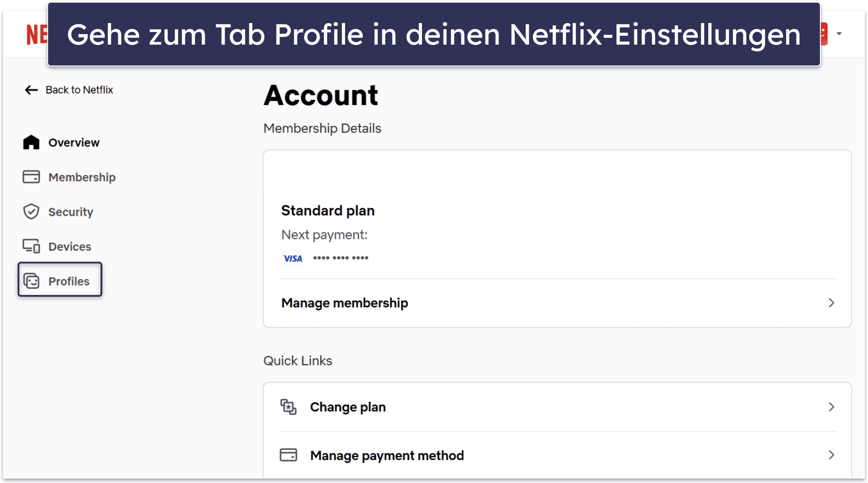Click the Netflix logo in the header
The width and height of the screenshot is (868, 483).
37,34
